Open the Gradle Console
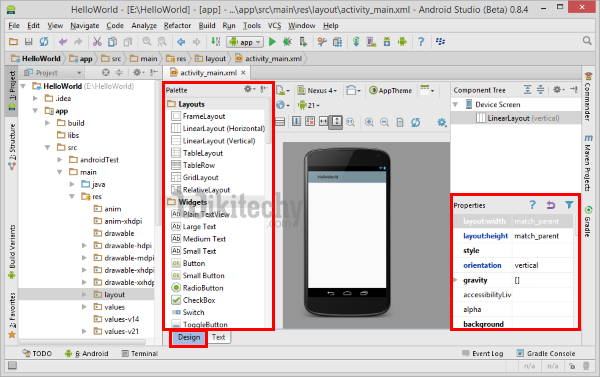This screenshot has height=377, width=600. tap(546, 353)
